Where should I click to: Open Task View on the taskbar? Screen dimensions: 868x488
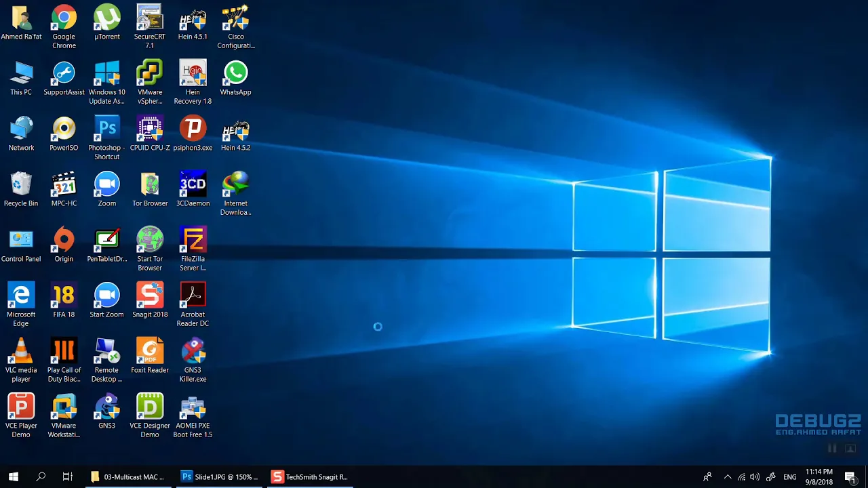[x=67, y=476]
